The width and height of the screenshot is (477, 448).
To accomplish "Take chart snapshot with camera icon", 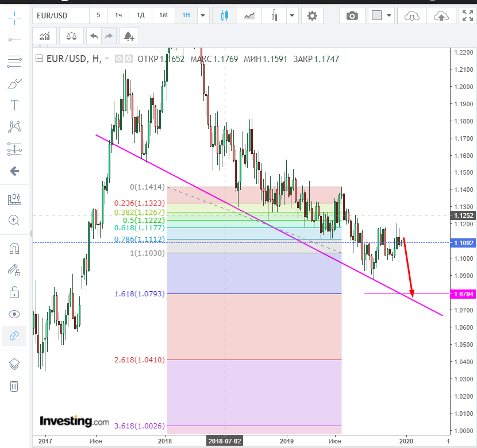I will click(352, 16).
